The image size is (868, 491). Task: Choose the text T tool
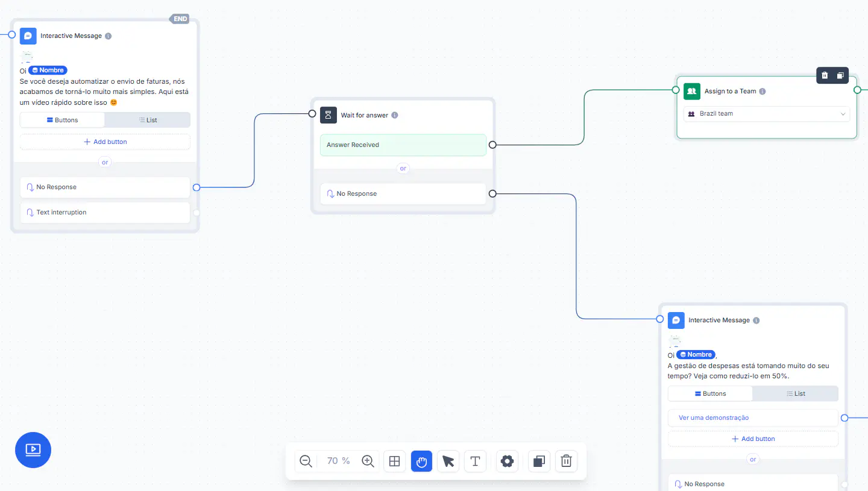475,461
